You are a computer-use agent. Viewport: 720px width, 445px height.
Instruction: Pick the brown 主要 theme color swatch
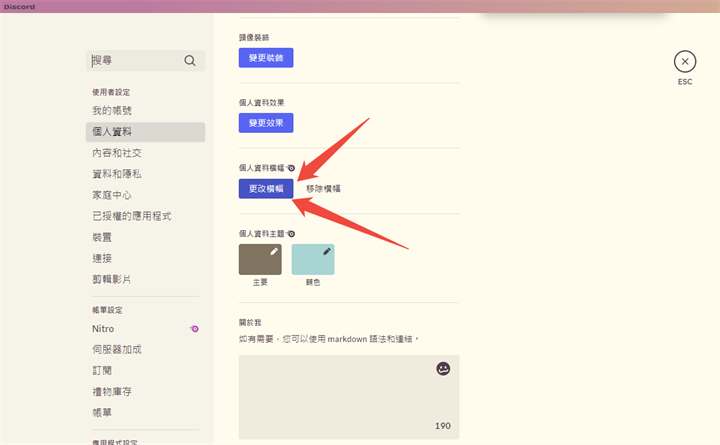[259, 261]
